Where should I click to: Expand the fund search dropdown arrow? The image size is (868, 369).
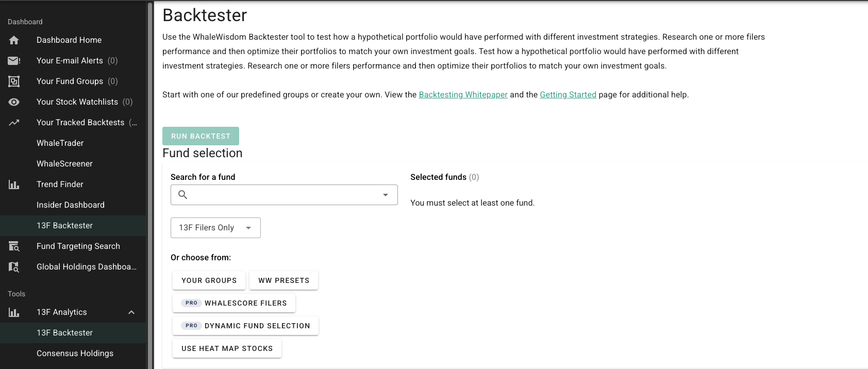tap(386, 195)
